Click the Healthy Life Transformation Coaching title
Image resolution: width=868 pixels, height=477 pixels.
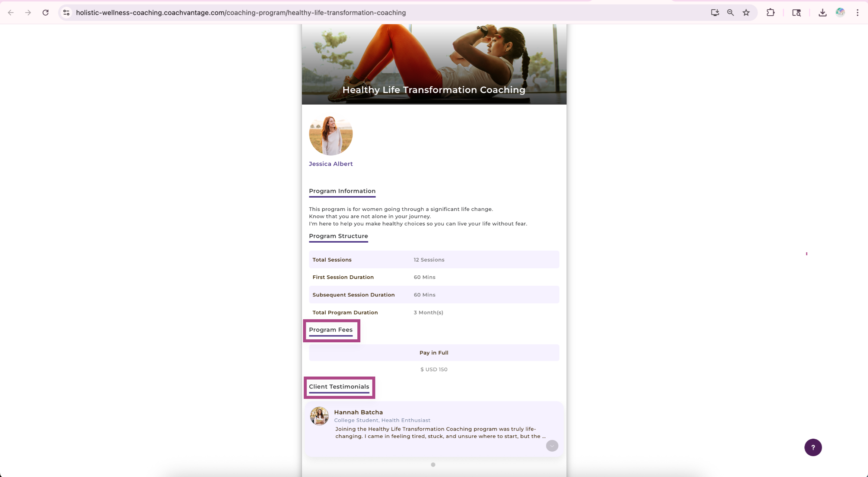(434, 90)
